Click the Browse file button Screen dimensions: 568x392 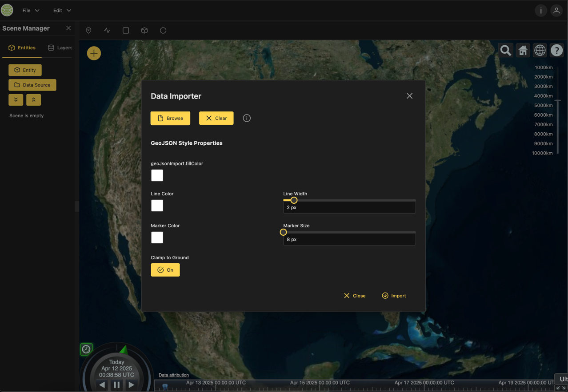point(170,118)
